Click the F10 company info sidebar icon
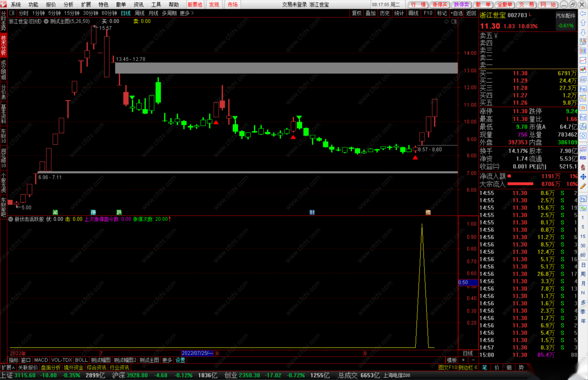Image resolution: width=588 pixels, height=380 pixels. 583,89
